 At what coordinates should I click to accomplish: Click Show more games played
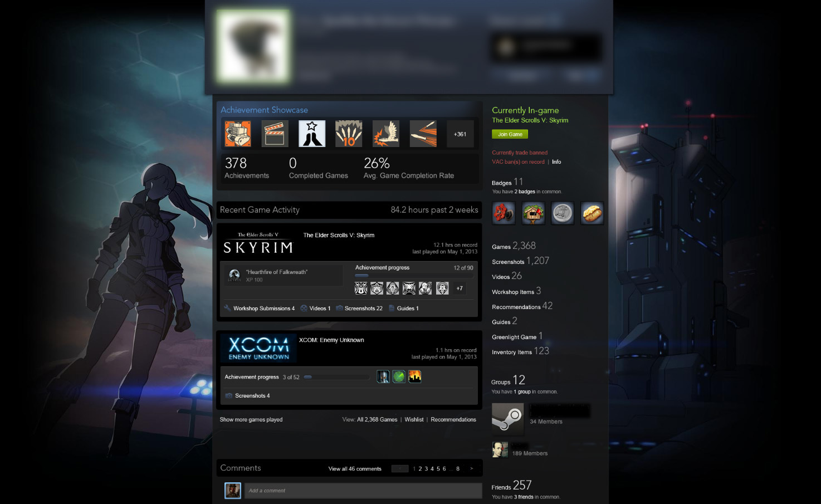pyautogui.click(x=251, y=419)
